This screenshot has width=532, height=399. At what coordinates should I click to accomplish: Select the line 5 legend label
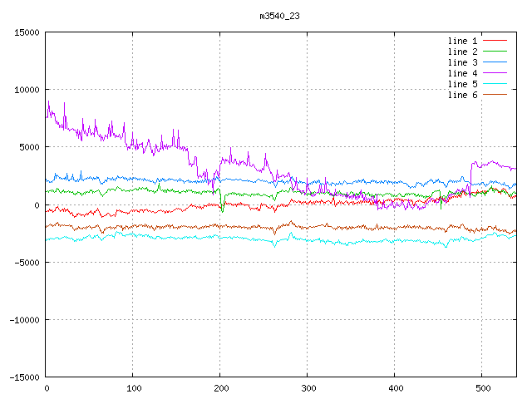pos(462,84)
